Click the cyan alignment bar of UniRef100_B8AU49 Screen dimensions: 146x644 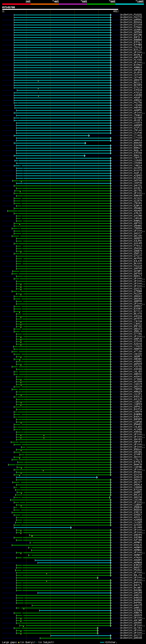click(50, 143)
